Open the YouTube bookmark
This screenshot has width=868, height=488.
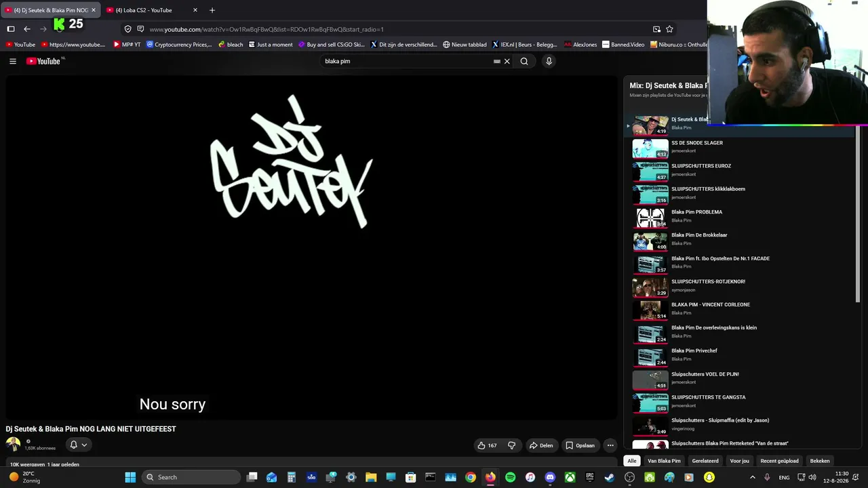tap(20, 45)
